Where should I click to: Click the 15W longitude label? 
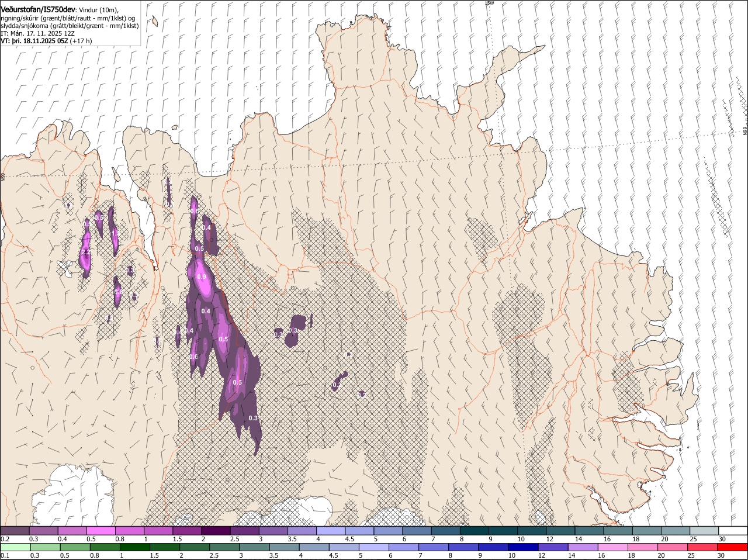(490, 3)
